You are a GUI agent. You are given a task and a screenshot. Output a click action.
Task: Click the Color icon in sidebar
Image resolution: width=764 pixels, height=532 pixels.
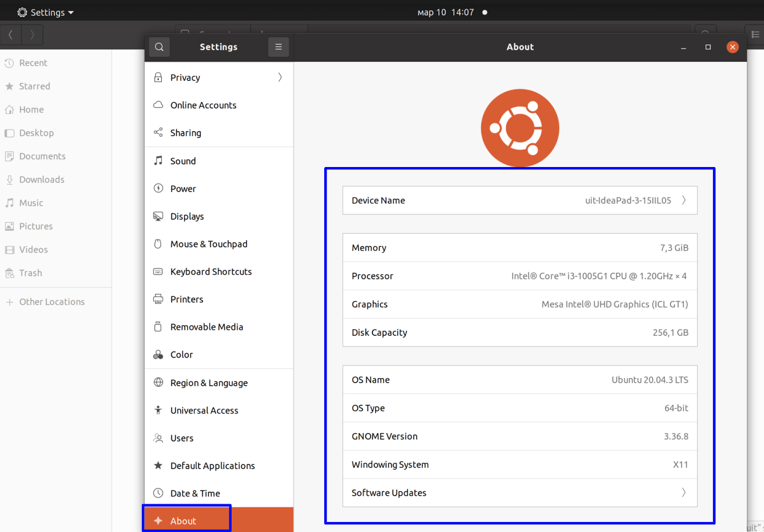tap(158, 355)
